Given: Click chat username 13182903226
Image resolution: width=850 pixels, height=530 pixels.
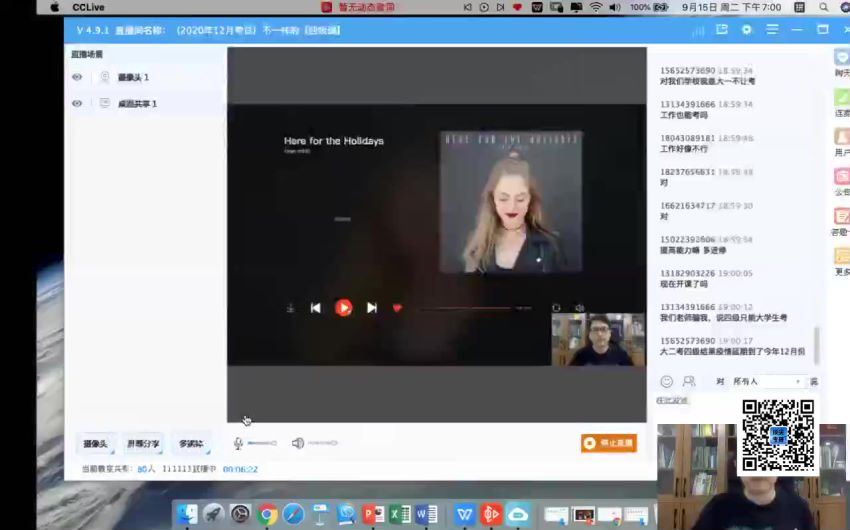Looking at the screenshot, I should [687, 273].
